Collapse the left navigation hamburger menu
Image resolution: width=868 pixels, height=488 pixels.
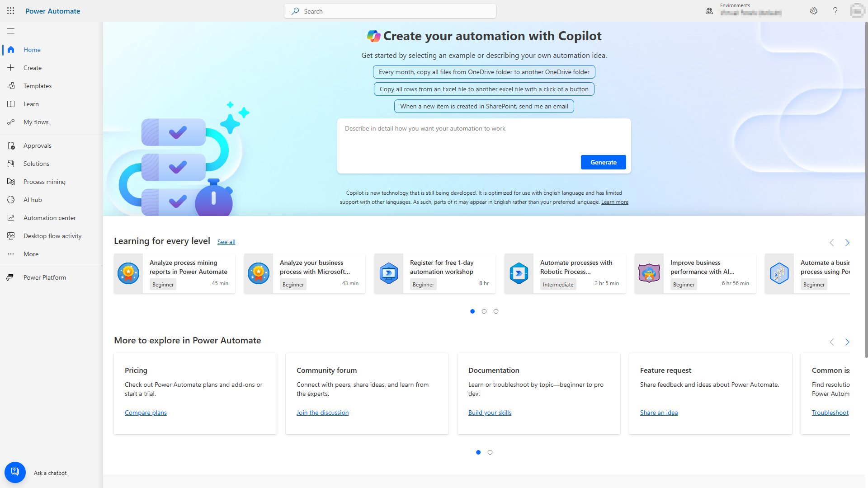pos(11,31)
